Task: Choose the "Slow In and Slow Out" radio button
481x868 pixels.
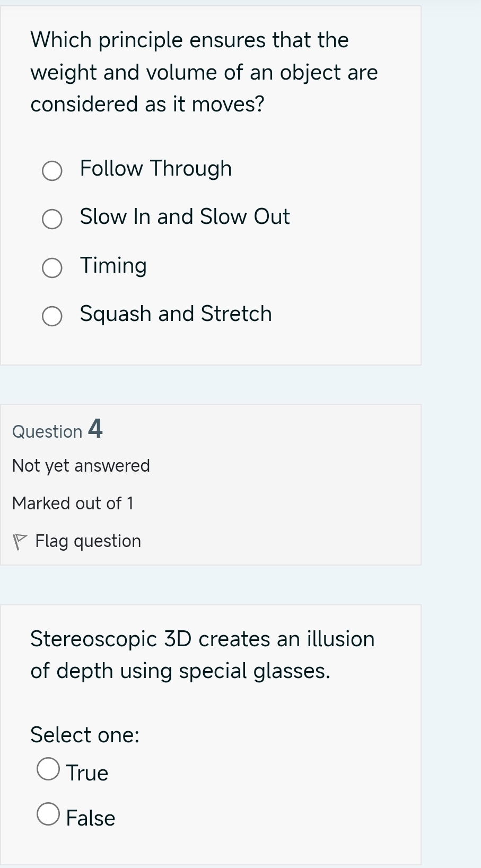Action: point(52,219)
